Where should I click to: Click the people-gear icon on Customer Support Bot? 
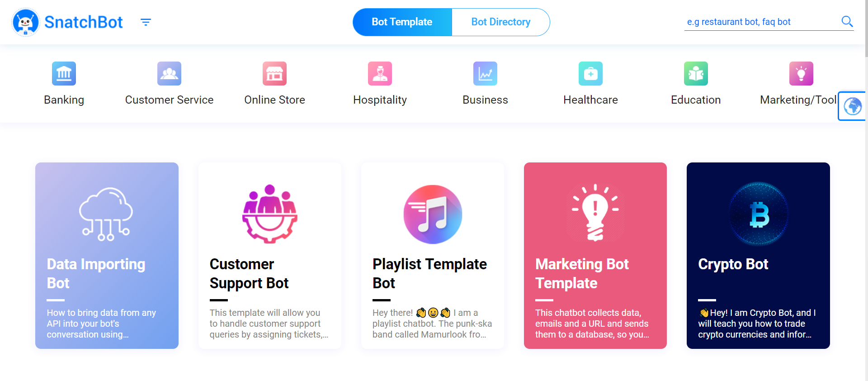click(x=269, y=214)
